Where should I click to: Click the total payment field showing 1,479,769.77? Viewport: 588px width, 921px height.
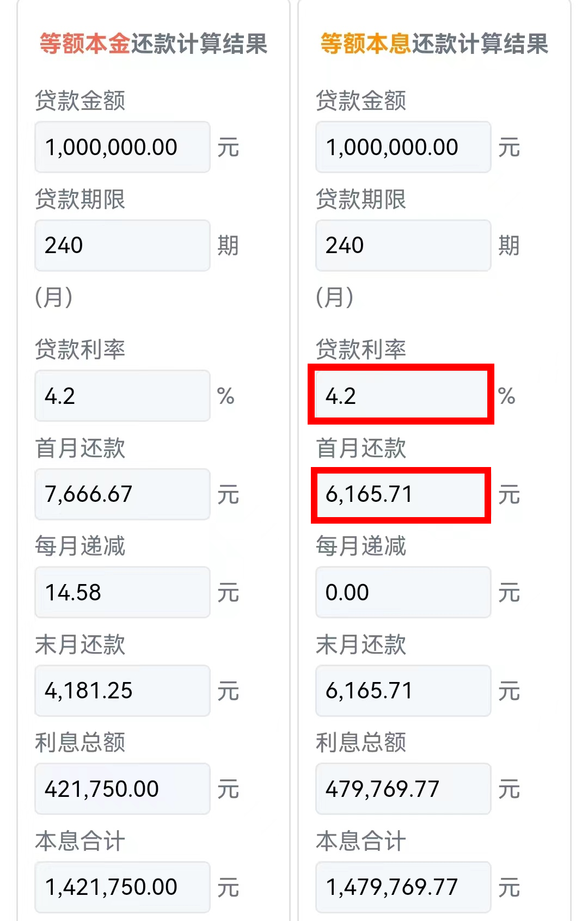(x=403, y=886)
